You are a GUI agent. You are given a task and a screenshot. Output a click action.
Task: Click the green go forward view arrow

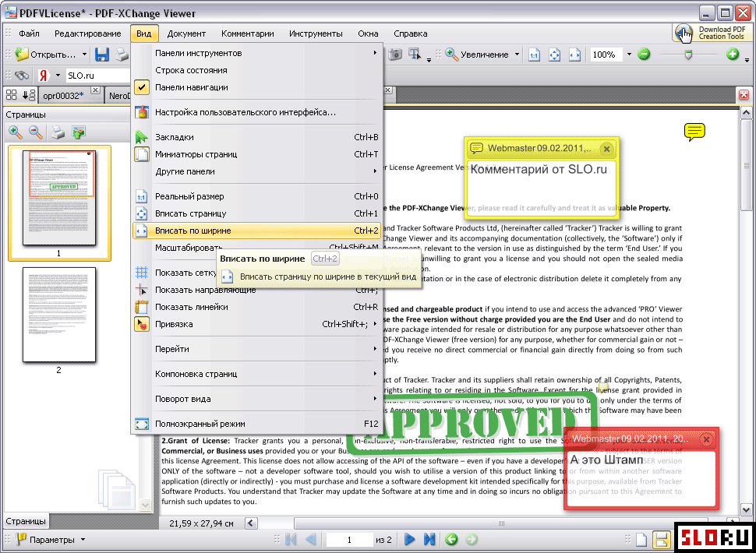[472, 539]
